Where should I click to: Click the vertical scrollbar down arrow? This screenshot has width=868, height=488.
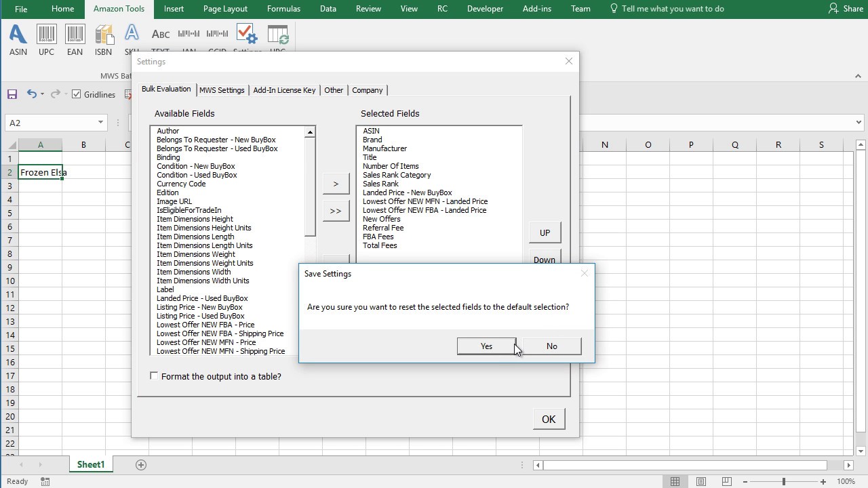point(861,451)
